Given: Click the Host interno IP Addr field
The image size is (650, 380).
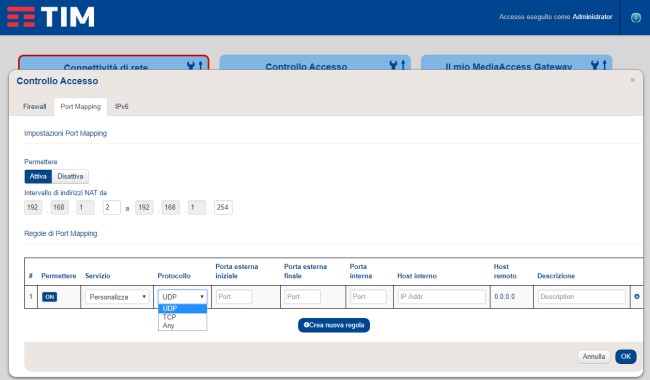Looking at the screenshot, I should coord(441,297).
